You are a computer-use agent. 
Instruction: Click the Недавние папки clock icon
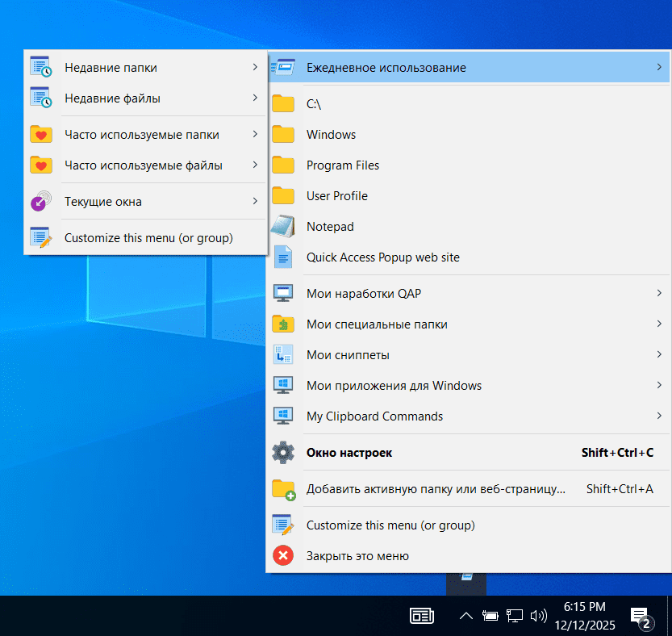click(40, 68)
